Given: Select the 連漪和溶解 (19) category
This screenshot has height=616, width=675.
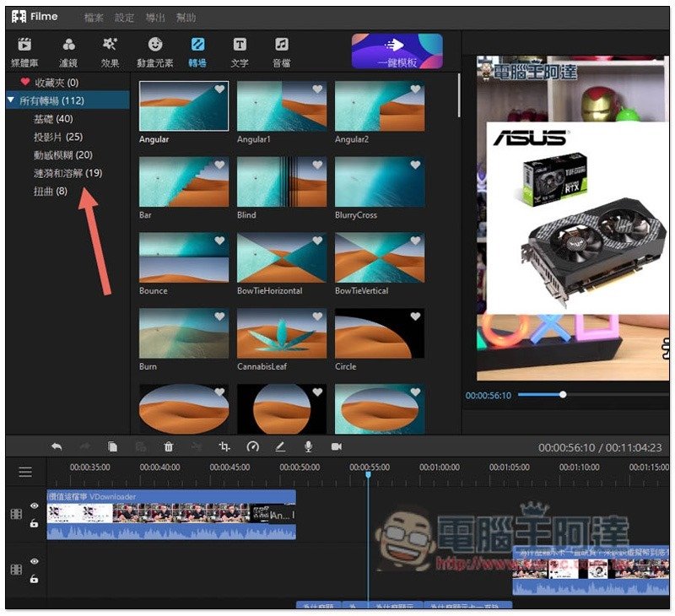Looking at the screenshot, I should 67,173.
